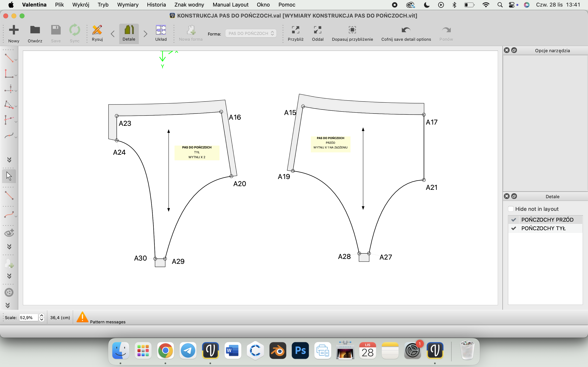Click Dopasuj przybliżenie fit icon
588x367 pixels.
click(x=352, y=30)
